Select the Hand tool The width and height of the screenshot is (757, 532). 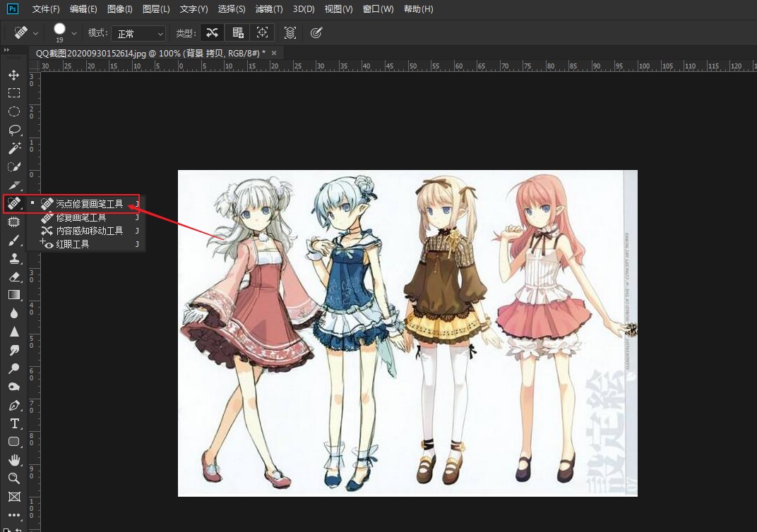[14, 460]
